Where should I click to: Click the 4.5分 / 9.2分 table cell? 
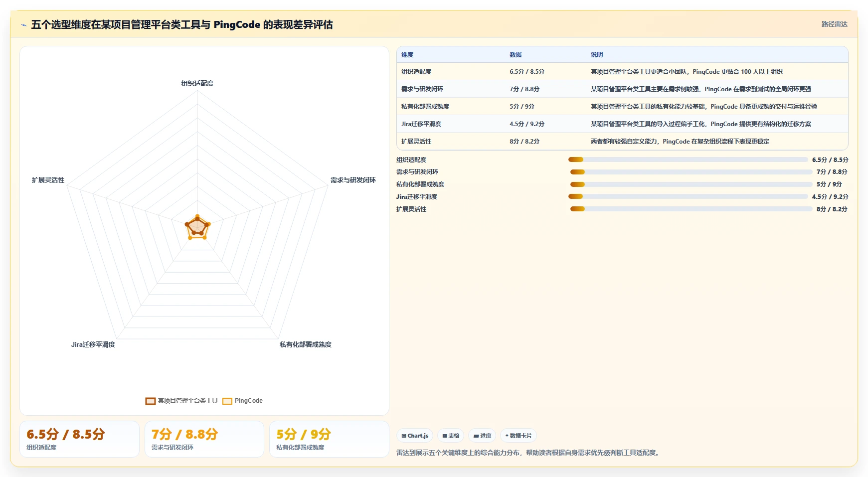pyautogui.click(x=527, y=124)
